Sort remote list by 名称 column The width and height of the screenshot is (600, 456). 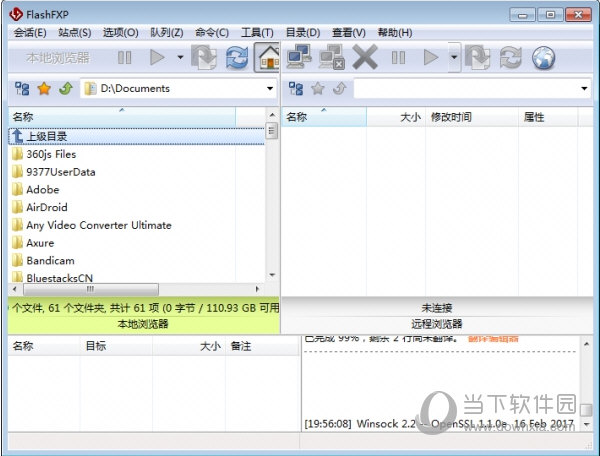tap(324, 117)
